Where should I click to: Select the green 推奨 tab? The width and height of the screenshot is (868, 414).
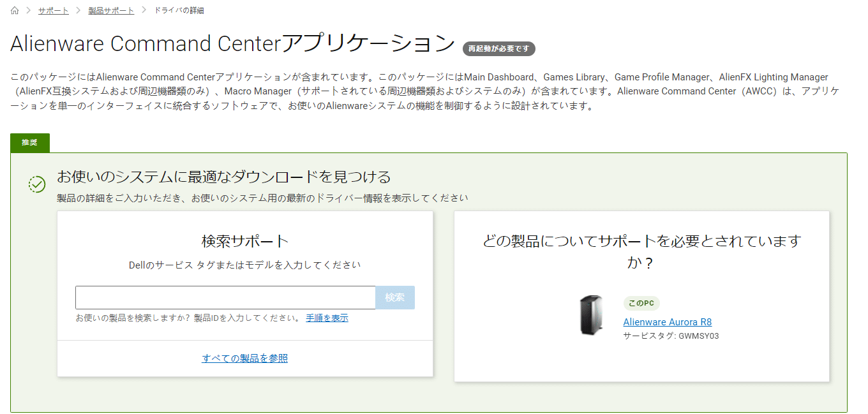pos(30,143)
